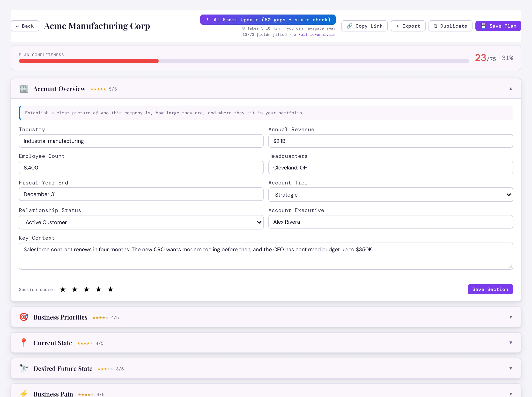Export the account plan
532x397 pixels.
point(408,26)
